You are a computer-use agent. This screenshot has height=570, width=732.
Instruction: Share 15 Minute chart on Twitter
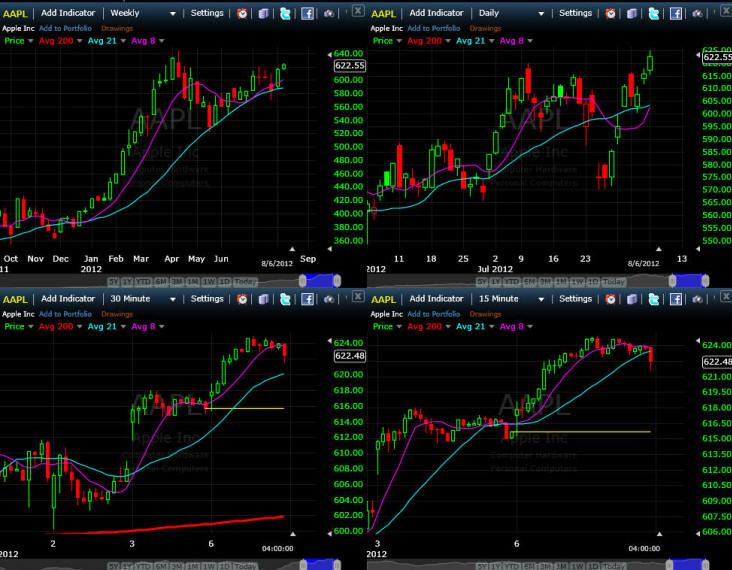[x=654, y=299]
